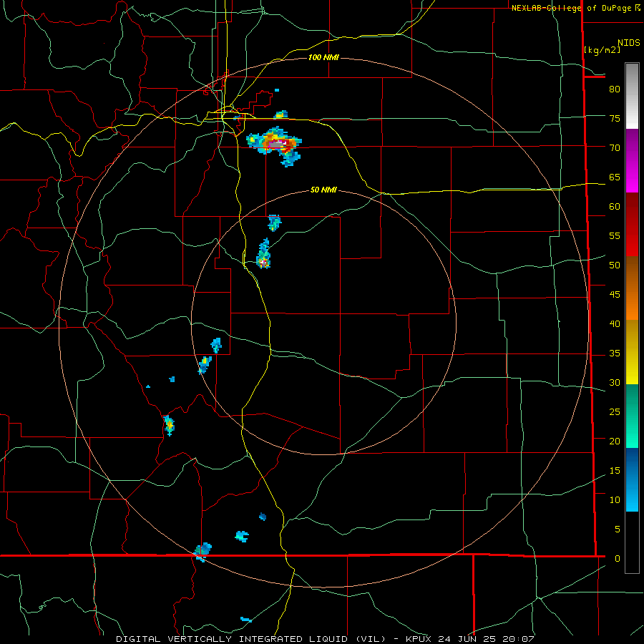This screenshot has height=644, width=644.
Task: Click the scale value 20 beside color bar
Action: pos(615,441)
